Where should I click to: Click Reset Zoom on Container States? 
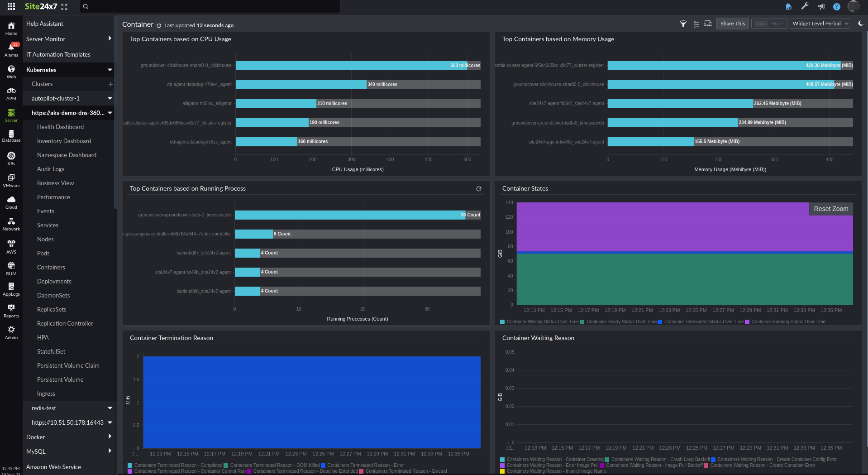[831, 209]
